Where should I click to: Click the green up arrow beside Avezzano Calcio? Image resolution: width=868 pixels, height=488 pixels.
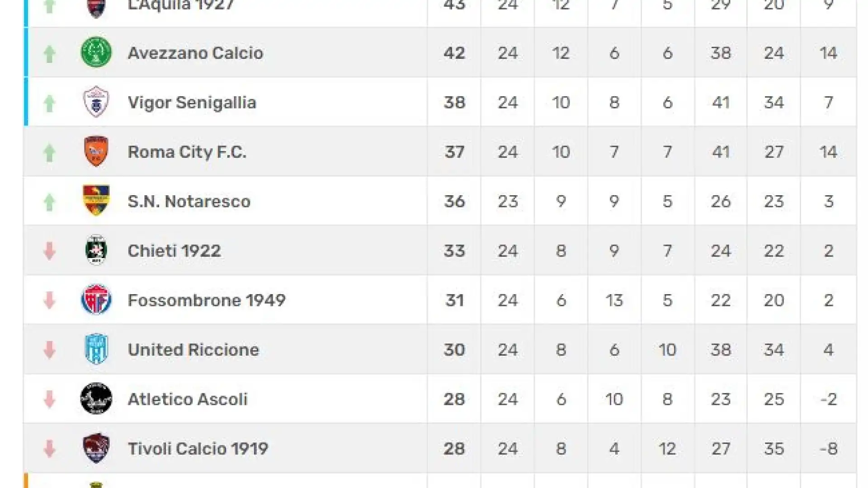pyautogui.click(x=49, y=53)
